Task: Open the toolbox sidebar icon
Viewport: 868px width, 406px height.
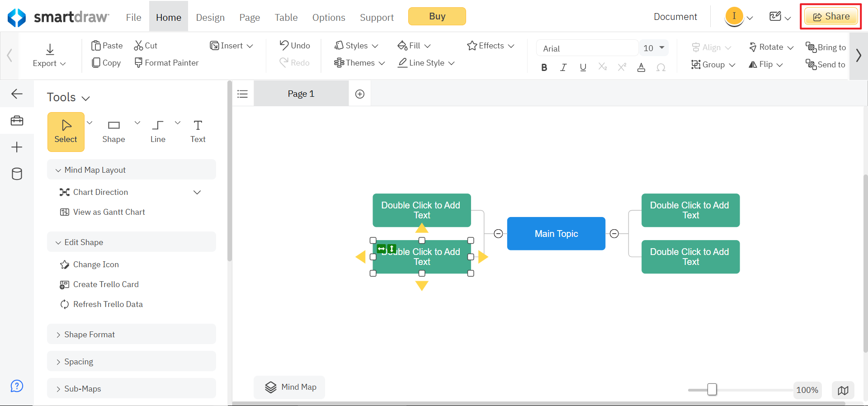Action: [x=17, y=121]
